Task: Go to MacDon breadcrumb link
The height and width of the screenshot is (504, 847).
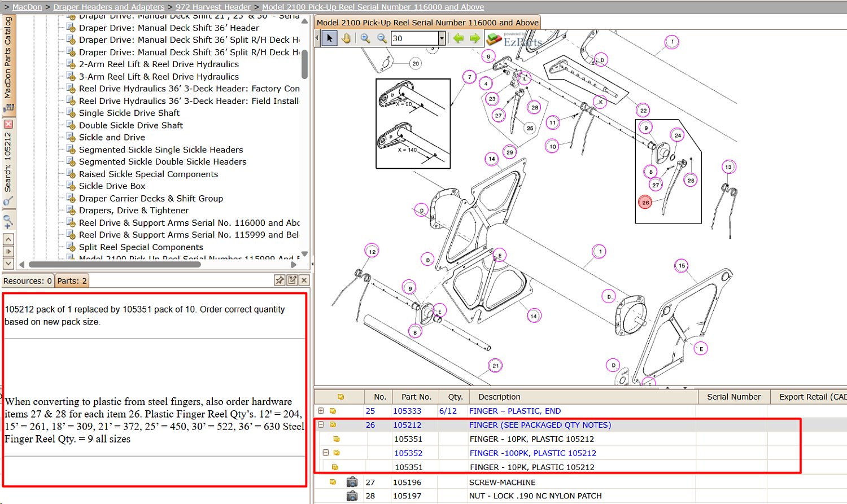Action: tap(27, 7)
